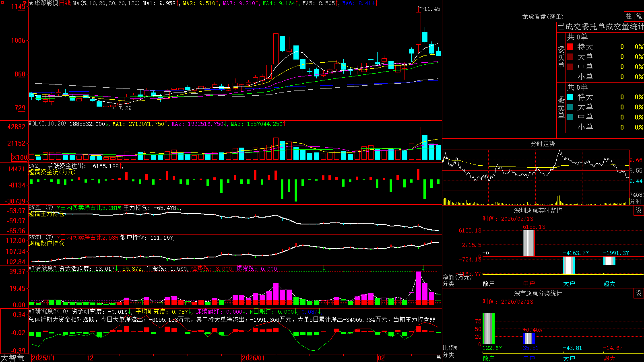Click the teal 中单 sell-order swatch
644x362 pixels.
point(570,117)
